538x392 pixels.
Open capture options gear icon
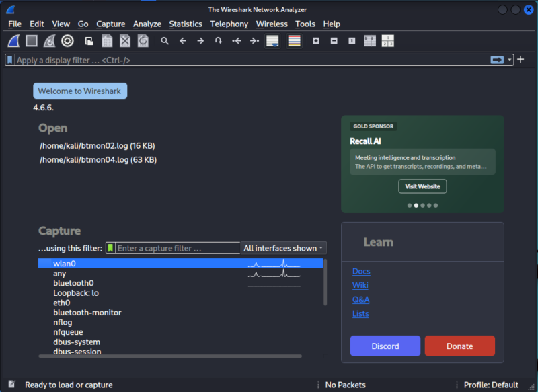67,41
